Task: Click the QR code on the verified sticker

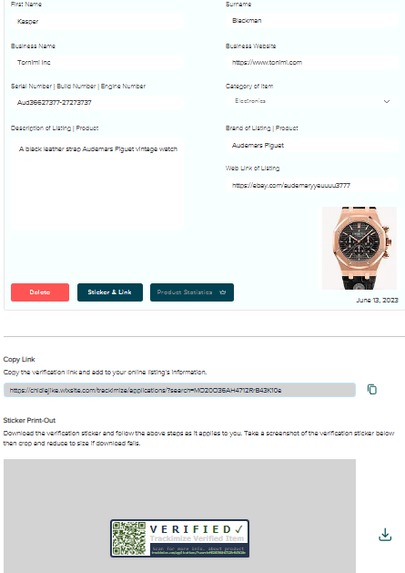Action: click(x=129, y=539)
